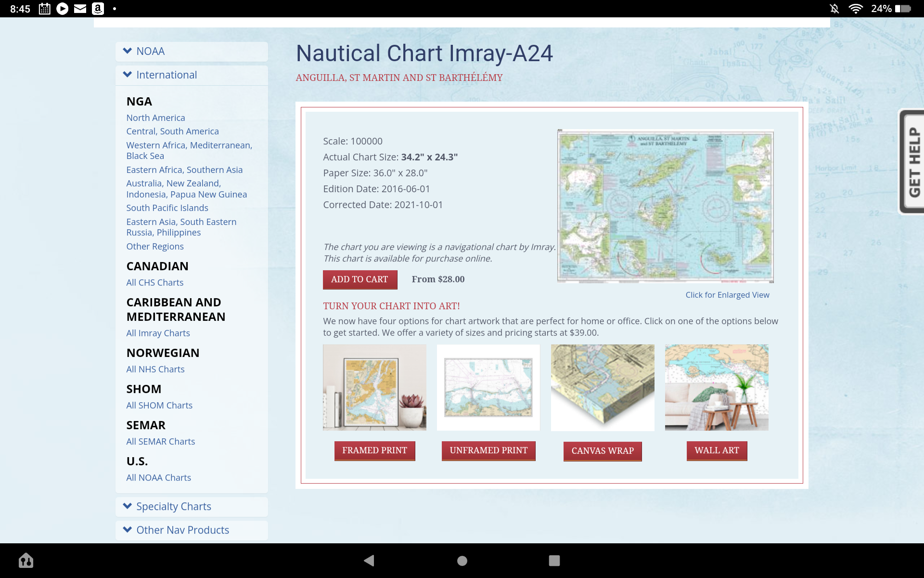Click the 'Paper Size: 36.0" x 28.0"' text

(x=375, y=173)
